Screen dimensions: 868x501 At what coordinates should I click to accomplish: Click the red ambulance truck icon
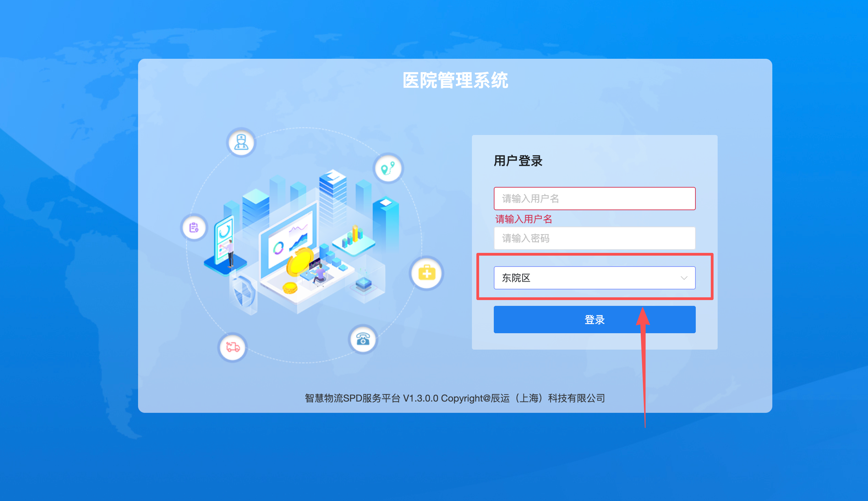click(233, 347)
